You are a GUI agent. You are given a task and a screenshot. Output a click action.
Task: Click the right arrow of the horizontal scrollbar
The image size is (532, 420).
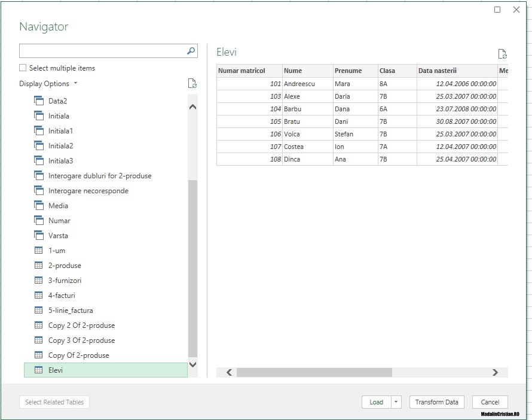coord(494,372)
